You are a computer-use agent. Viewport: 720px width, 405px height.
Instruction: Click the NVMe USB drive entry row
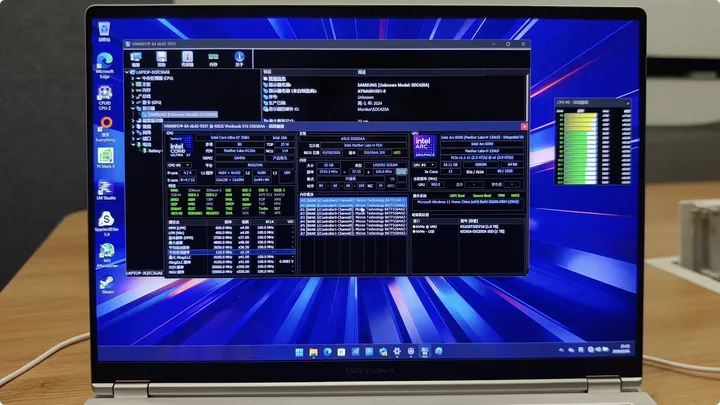(x=468, y=232)
